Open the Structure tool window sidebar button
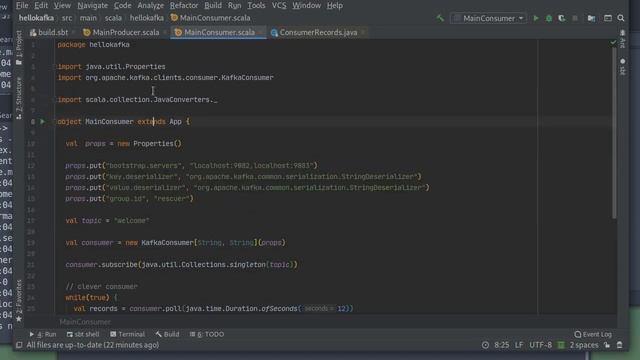640x360 pixels. (x=19, y=98)
